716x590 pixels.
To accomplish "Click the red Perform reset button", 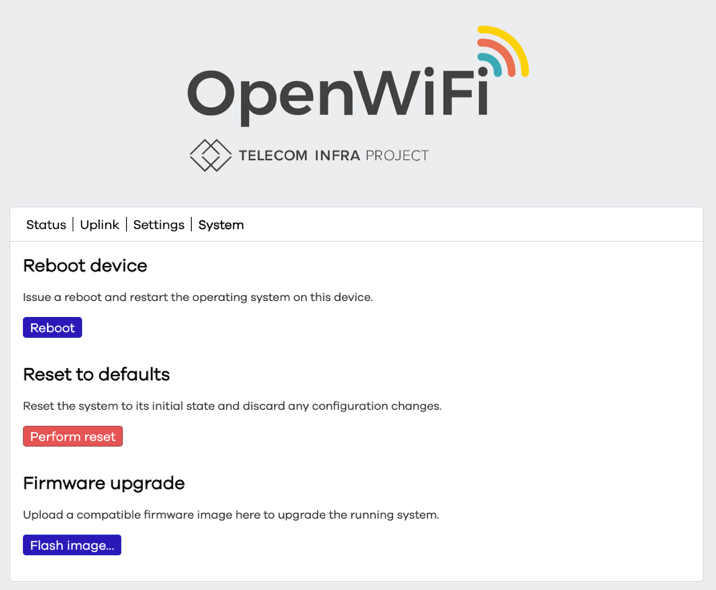I will point(73,437).
